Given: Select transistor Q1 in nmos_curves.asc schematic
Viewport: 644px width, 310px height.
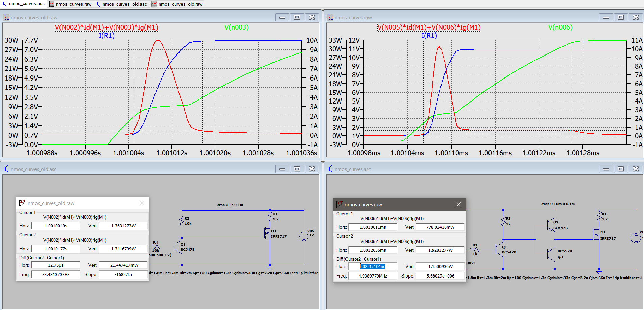Looking at the screenshot, I should coord(499,250).
